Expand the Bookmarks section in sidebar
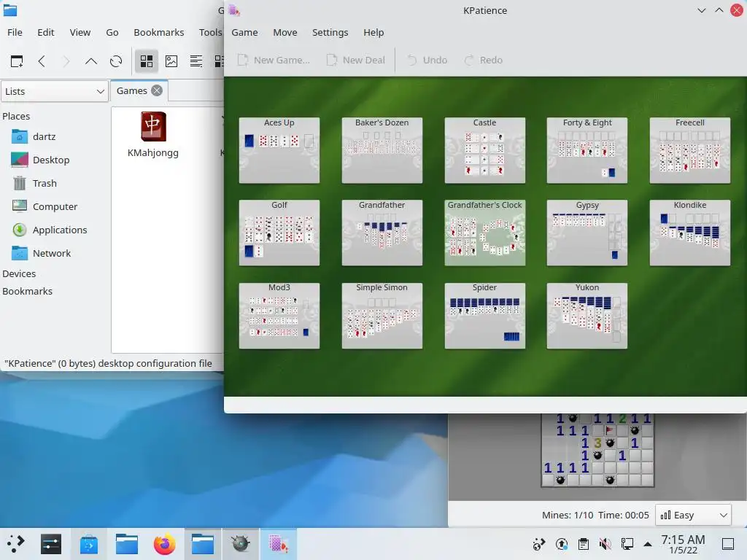 pos(27,292)
